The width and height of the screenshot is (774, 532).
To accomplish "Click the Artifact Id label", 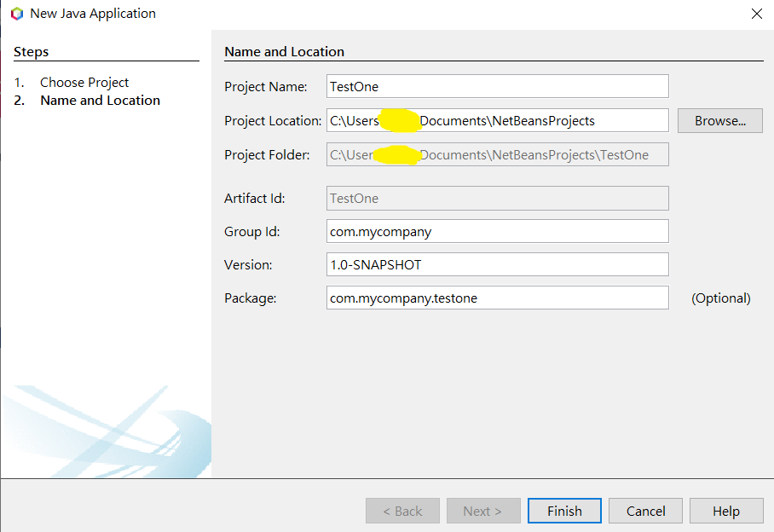I will pos(254,199).
